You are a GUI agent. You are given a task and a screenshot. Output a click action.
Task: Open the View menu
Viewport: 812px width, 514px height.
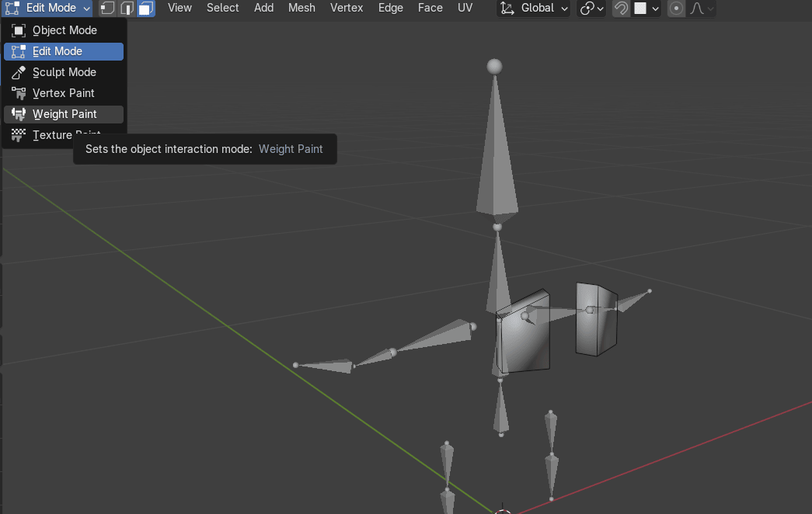[x=179, y=8]
